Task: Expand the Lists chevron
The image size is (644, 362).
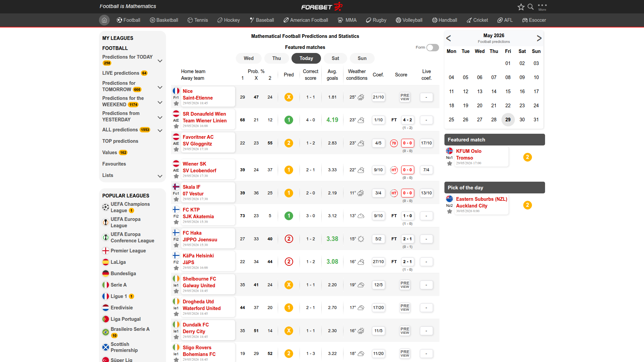Action: click(160, 176)
